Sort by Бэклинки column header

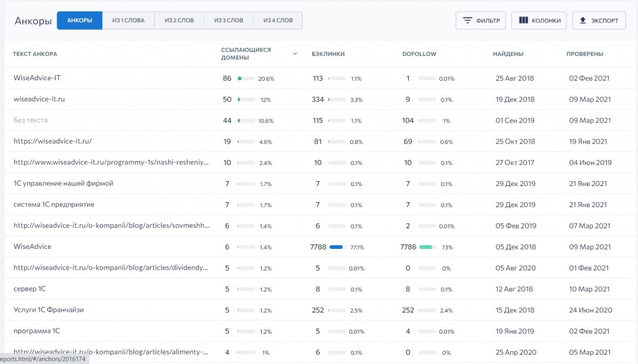click(328, 54)
